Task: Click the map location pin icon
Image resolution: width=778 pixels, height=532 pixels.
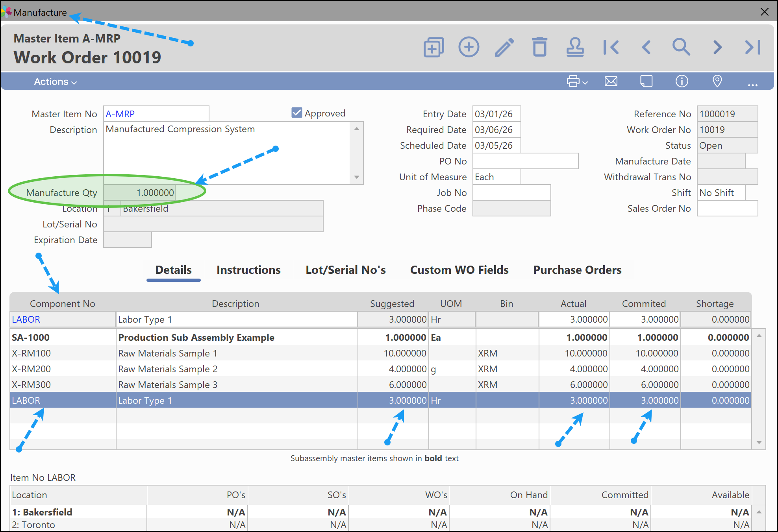Action: tap(717, 81)
